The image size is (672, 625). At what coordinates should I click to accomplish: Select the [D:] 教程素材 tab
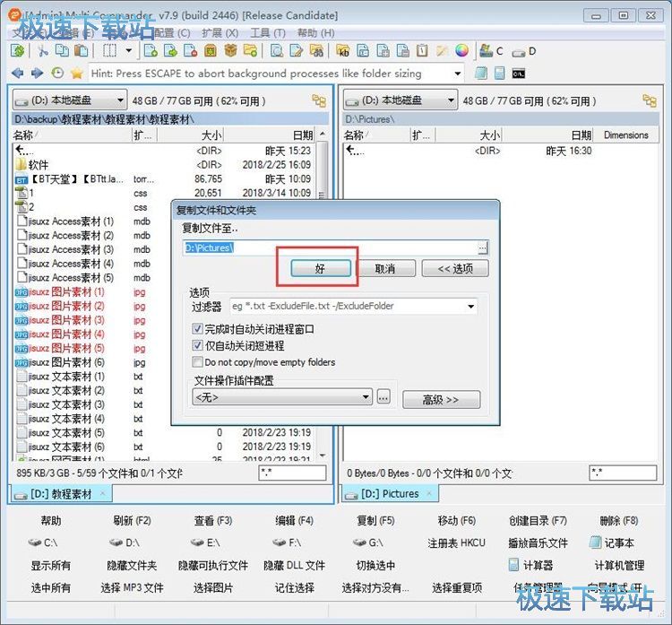tap(61, 494)
